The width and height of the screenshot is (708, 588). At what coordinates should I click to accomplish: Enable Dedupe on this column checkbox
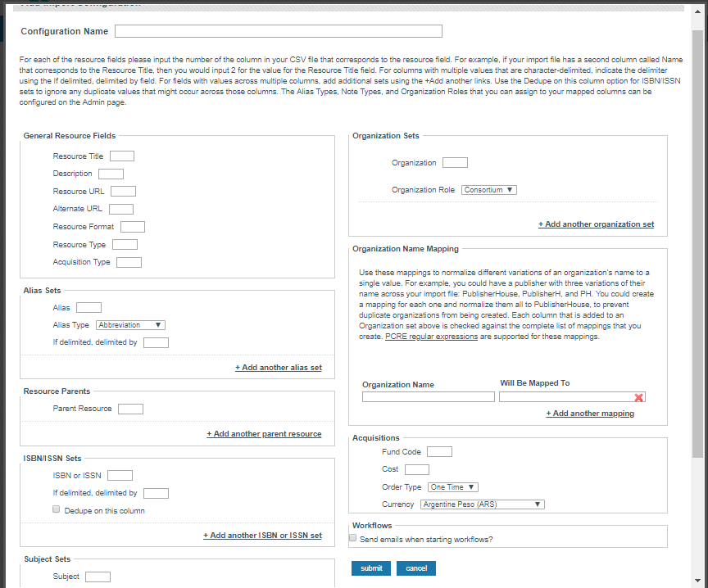coord(56,509)
